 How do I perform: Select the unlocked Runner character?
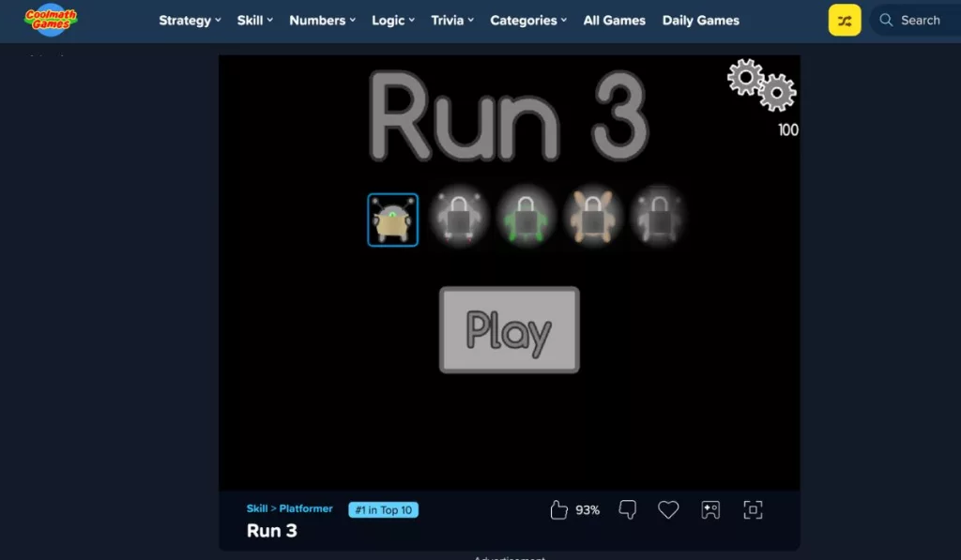(393, 219)
